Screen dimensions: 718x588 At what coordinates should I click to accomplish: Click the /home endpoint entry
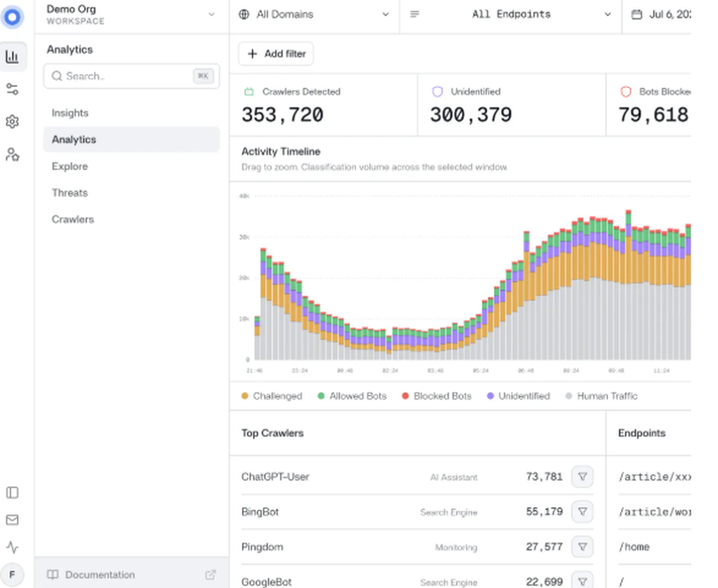[634, 547]
